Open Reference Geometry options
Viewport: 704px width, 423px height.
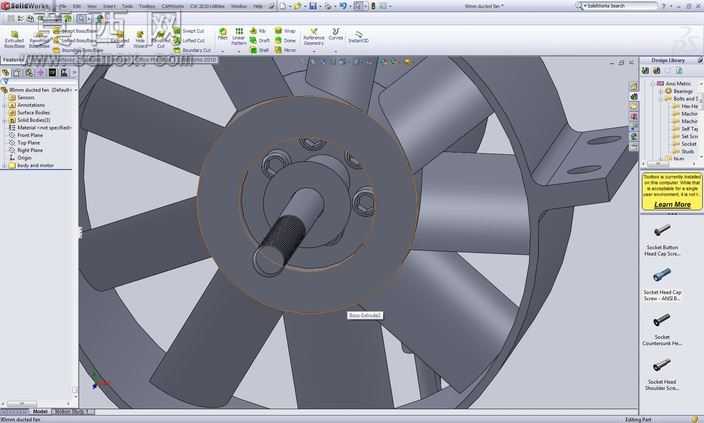click(313, 36)
